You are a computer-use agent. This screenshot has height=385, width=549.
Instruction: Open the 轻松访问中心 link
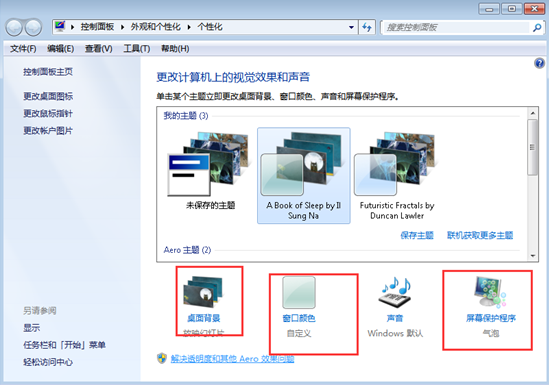[x=48, y=362]
